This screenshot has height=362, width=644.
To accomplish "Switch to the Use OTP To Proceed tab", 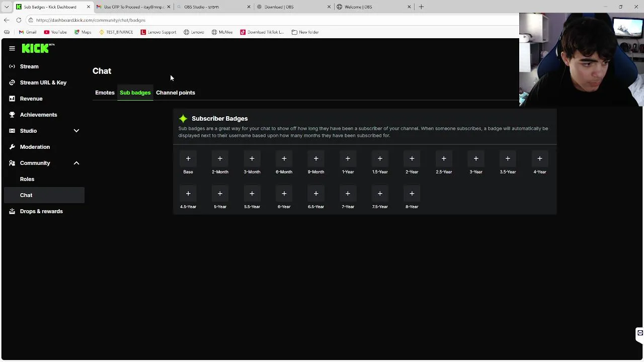I will click(x=133, y=7).
